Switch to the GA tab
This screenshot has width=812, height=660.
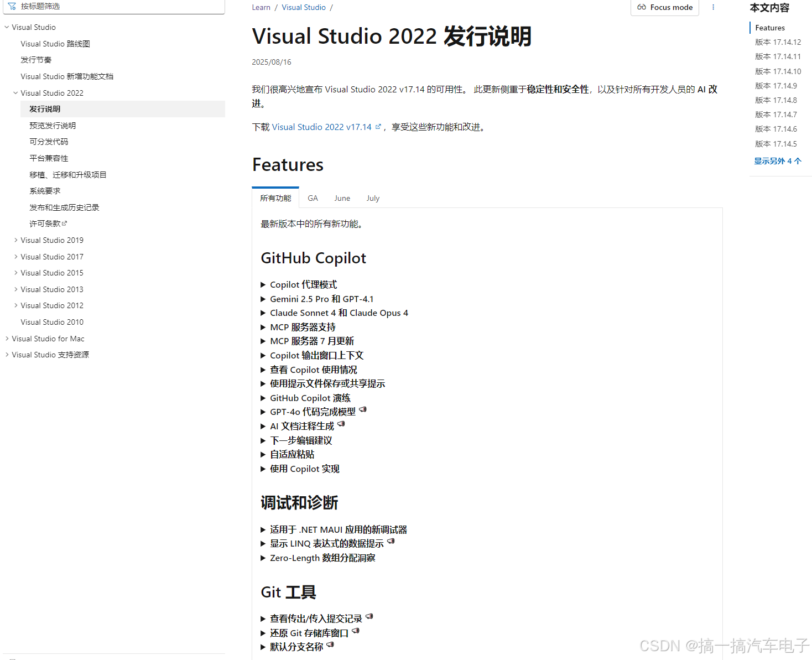click(x=313, y=198)
